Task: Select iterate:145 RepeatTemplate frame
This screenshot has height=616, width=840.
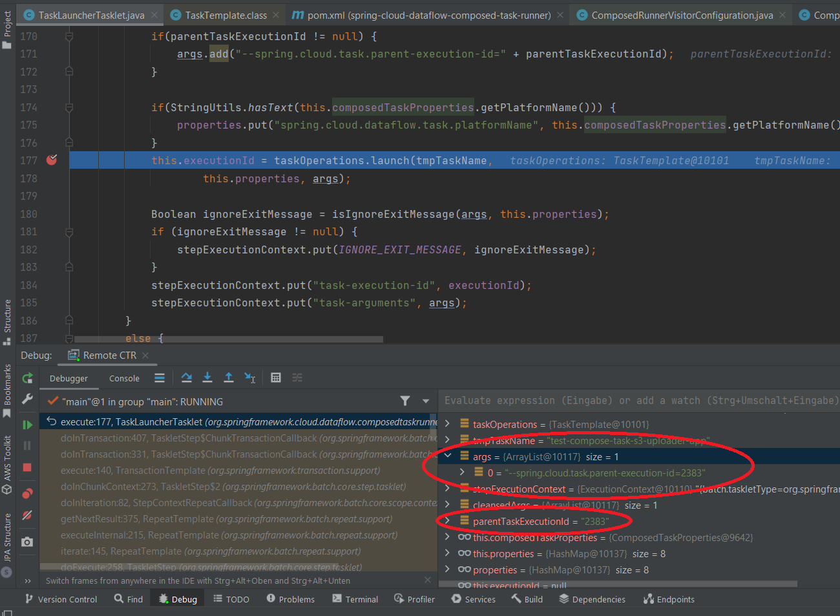Action: pos(240,551)
